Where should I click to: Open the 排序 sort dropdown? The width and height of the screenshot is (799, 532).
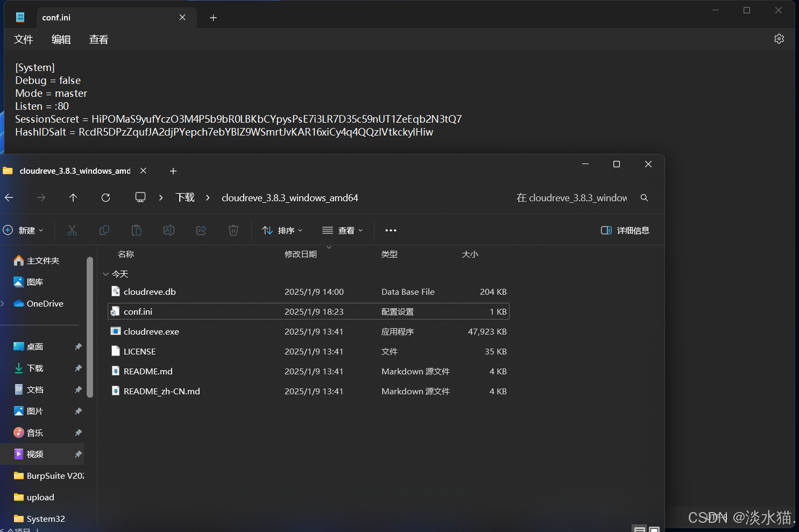tap(282, 230)
